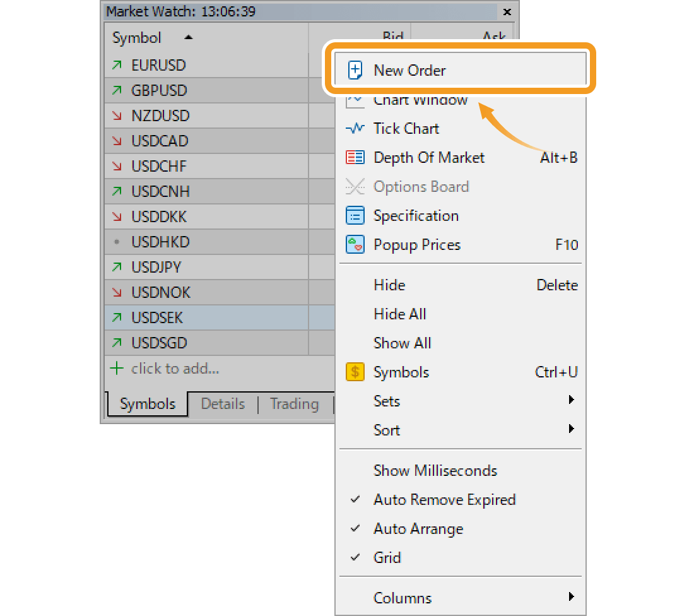Switch to the Details tab
Viewport: 694px width, 616px height.
point(222,403)
